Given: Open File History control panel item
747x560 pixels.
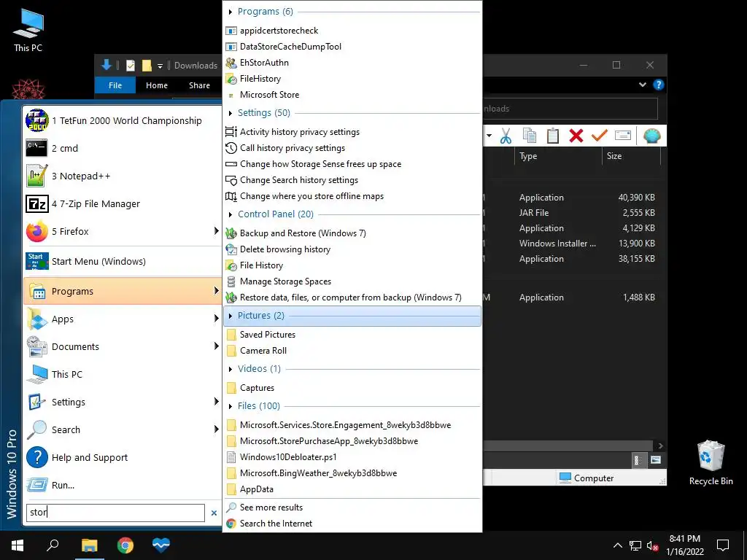Looking at the screenshot, I should coord(352,265).
